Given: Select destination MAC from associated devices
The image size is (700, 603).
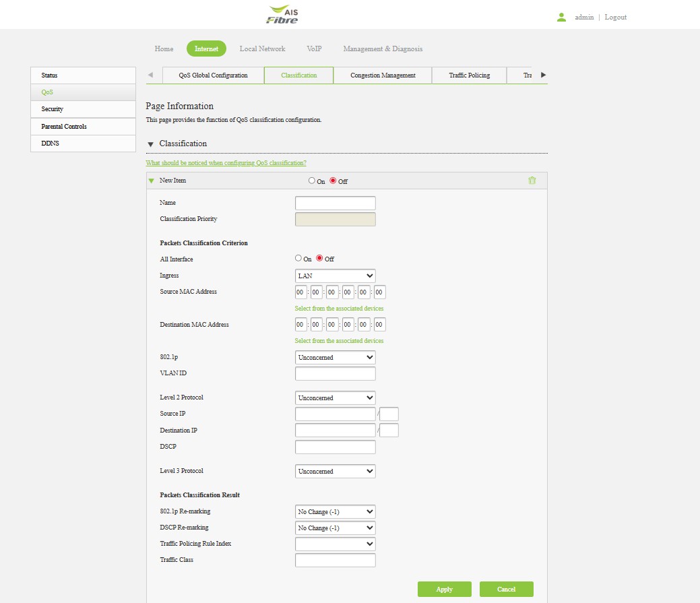Looking at the screenshot, I should (339, 340).
